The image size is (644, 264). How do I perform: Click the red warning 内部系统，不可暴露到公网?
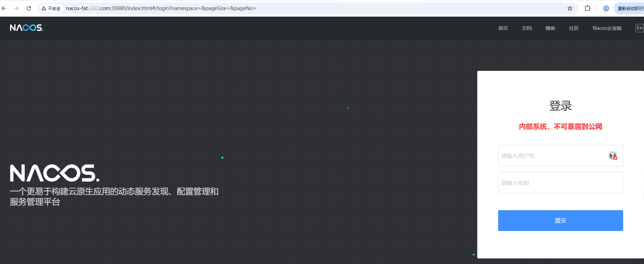pyautogui.click(x=560, y=126)
